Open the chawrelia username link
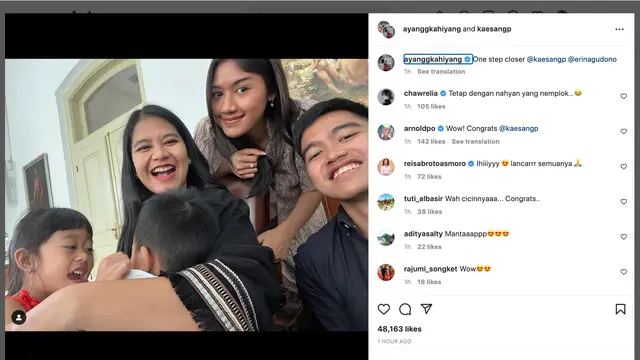The height and width of the screenshot is (360, 640). pos(420,93)
